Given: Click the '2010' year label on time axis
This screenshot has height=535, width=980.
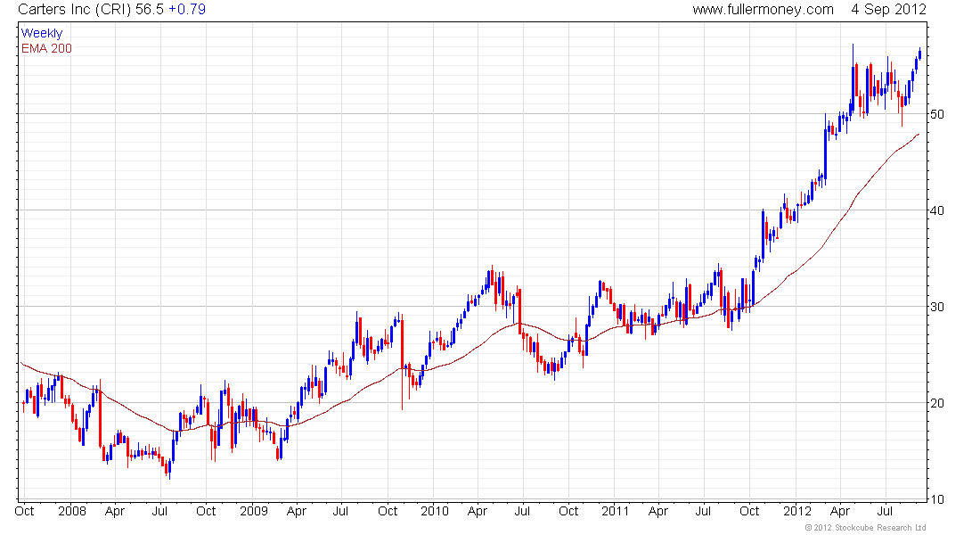Looking at the screenshot, I should pyautogui.click(x=435, y=511).
